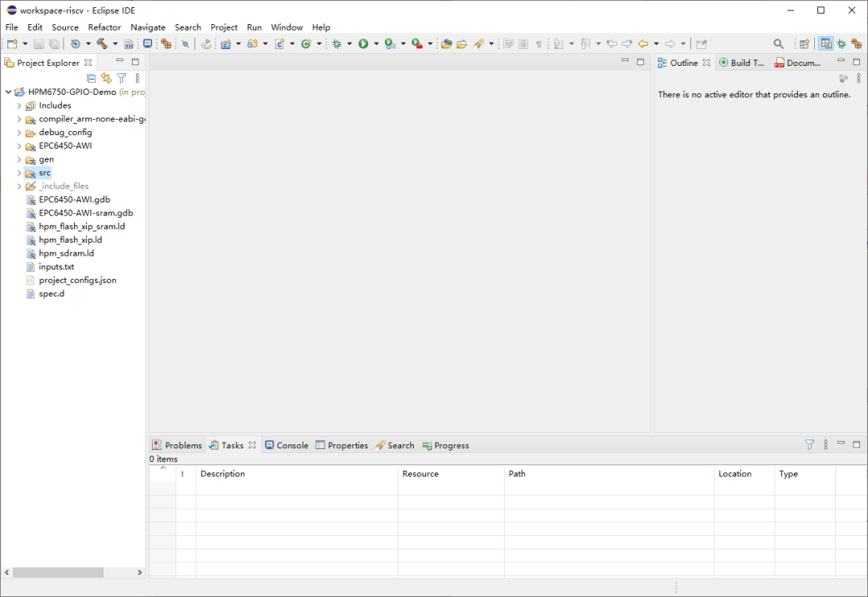Click the Open Perspective icon

pos(805,43)
